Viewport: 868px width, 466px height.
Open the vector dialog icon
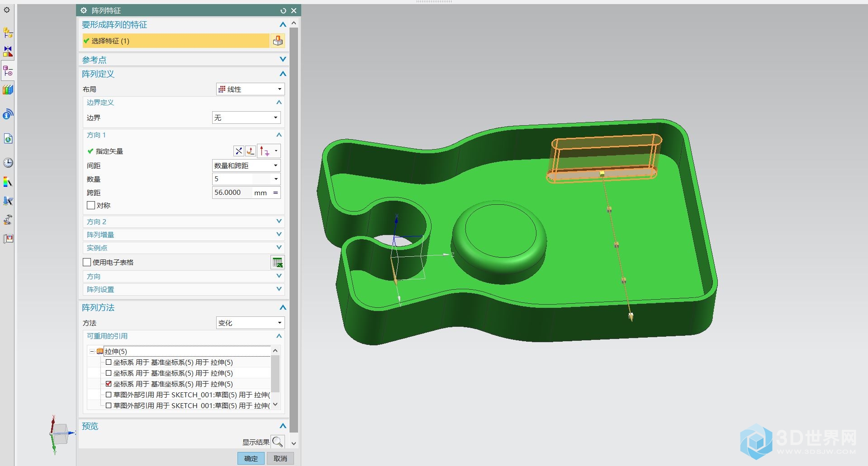click(251, 151)
